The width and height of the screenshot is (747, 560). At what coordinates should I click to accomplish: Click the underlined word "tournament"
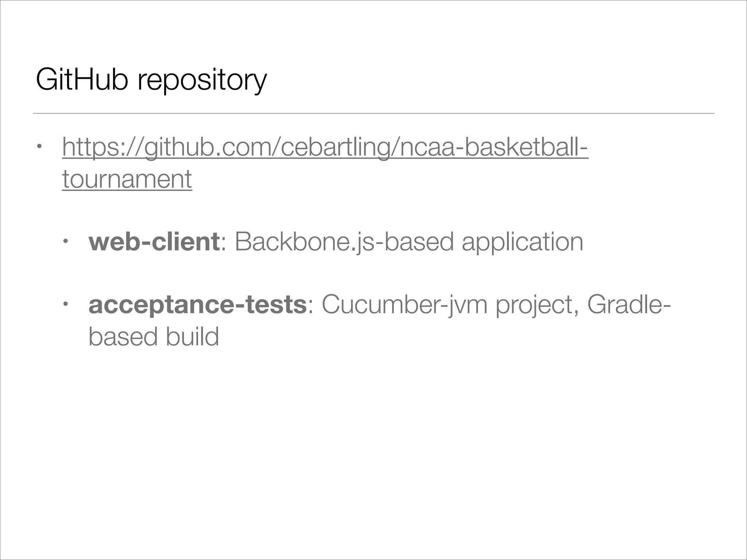127,179
